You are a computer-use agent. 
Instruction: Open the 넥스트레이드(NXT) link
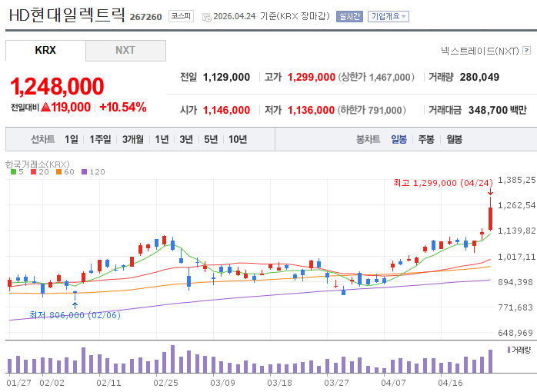coord(480,51)
